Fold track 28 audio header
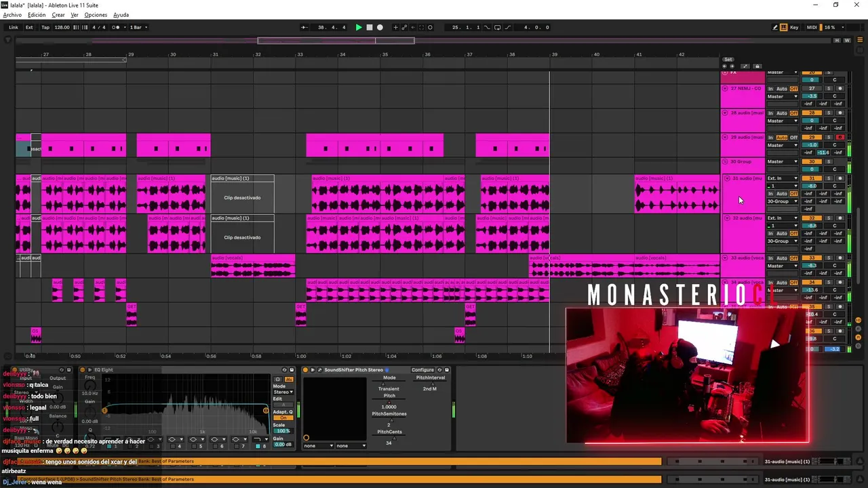This screenshot has height=488, width=868. [x=725, y=113]
